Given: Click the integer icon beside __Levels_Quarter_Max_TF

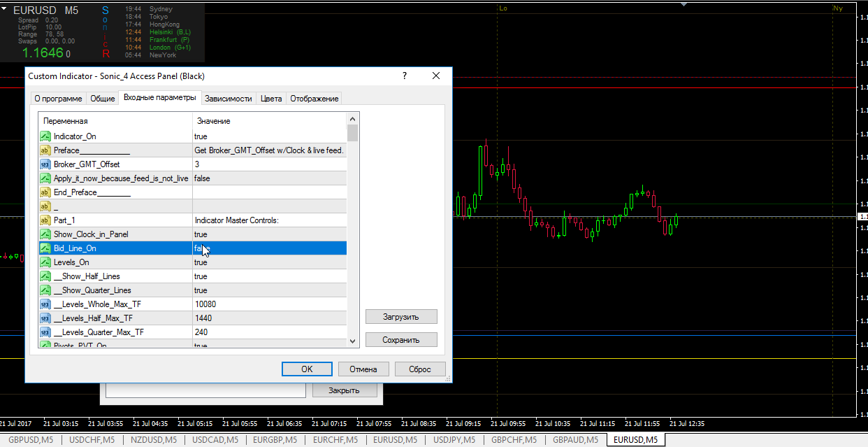Looking at the screenshot, I should (x=45, y=332).
